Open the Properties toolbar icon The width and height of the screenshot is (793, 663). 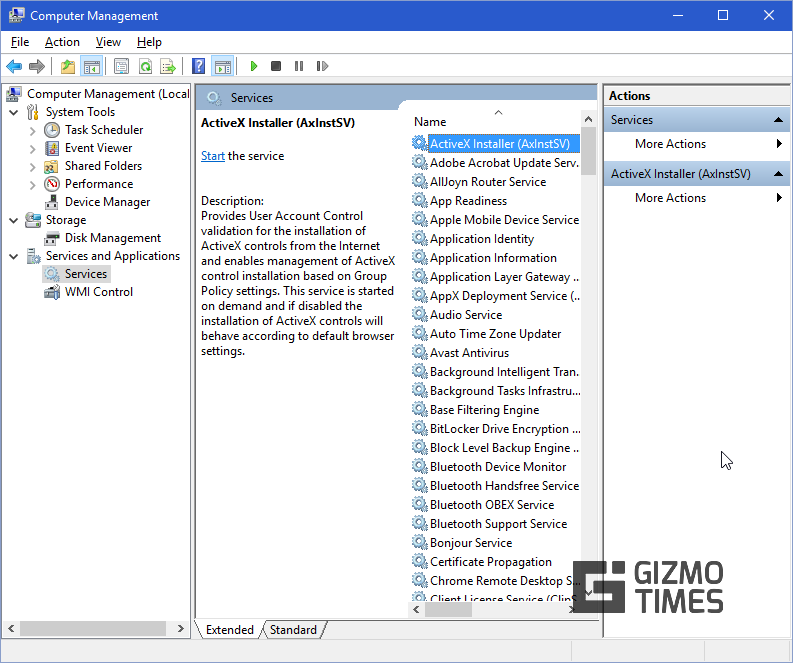[121, 66]
